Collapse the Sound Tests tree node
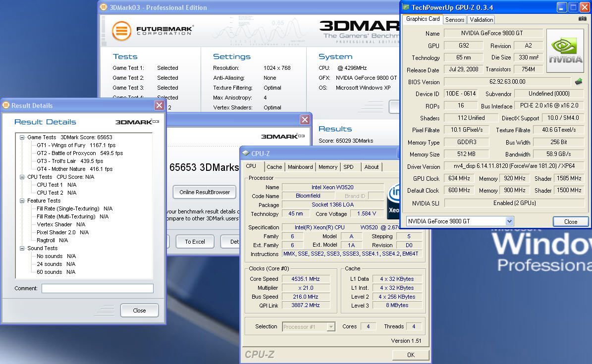This screenshot has height=364, width=592. (22, 249)
